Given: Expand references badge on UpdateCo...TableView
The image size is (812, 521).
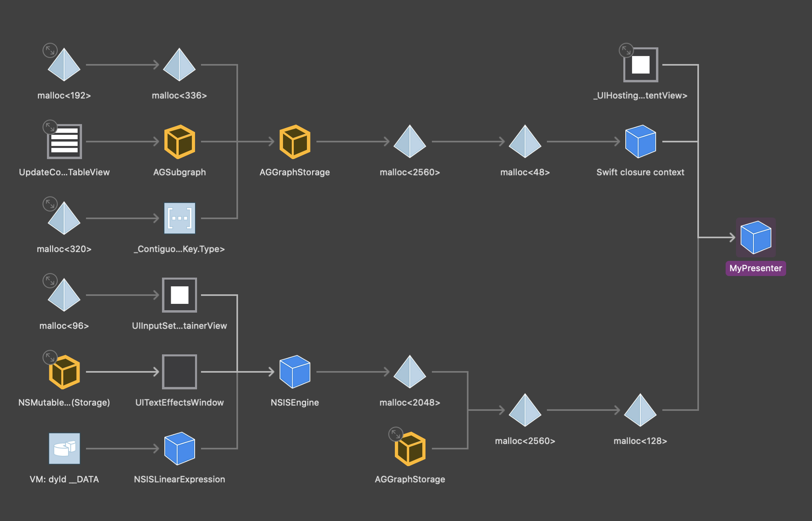Looking at the screenshot, I should [50, 127].
